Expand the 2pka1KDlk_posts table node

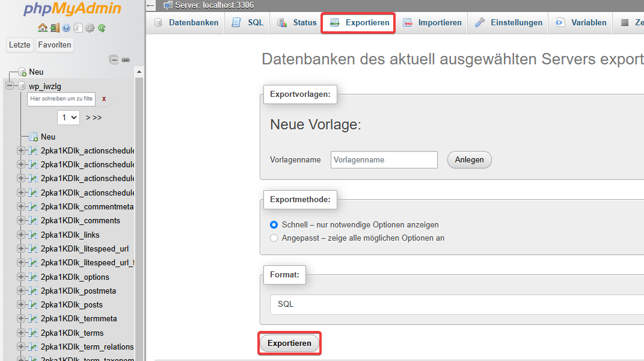20,304
